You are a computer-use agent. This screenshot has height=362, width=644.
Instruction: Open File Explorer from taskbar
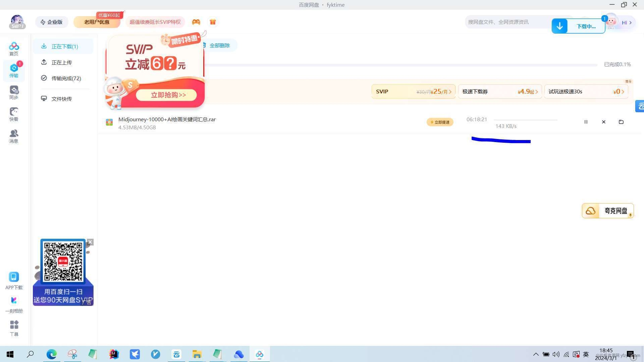pyautogui.click(x=197, y=354)
